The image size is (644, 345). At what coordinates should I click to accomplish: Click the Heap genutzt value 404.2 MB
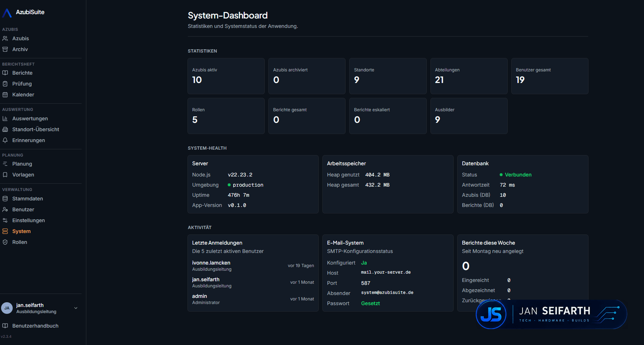(x=377, y=175)
